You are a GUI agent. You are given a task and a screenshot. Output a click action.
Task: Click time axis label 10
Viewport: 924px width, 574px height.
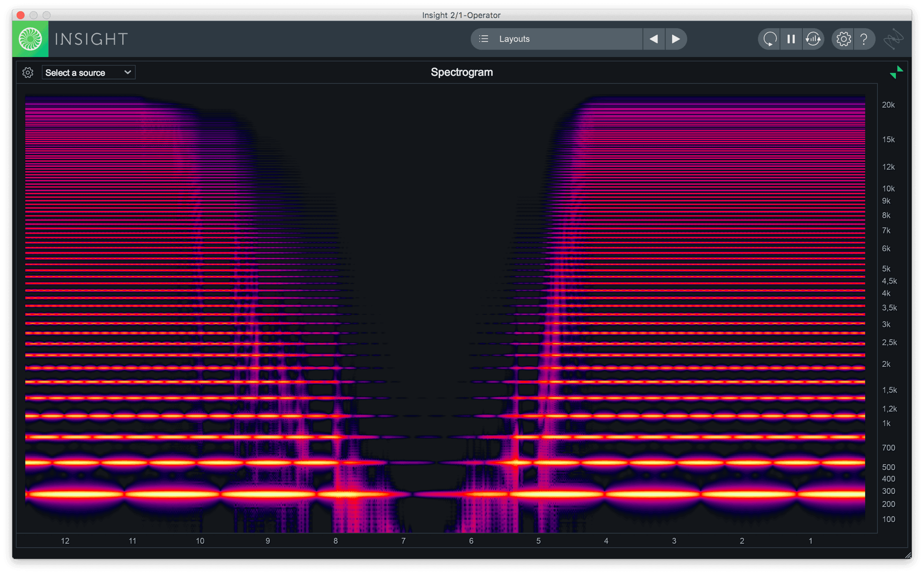(x=200, y=540)
